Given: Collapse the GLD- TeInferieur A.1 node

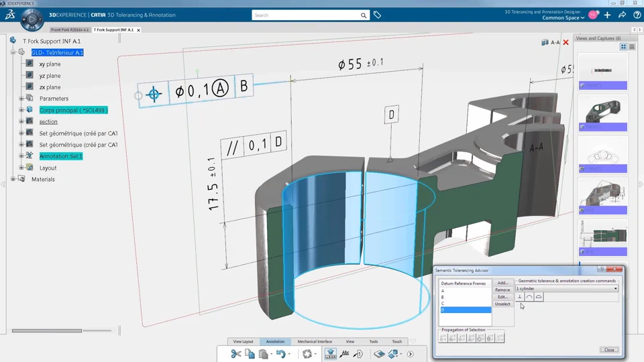Looking at the screenshot, I should click(x=13, y=52).
